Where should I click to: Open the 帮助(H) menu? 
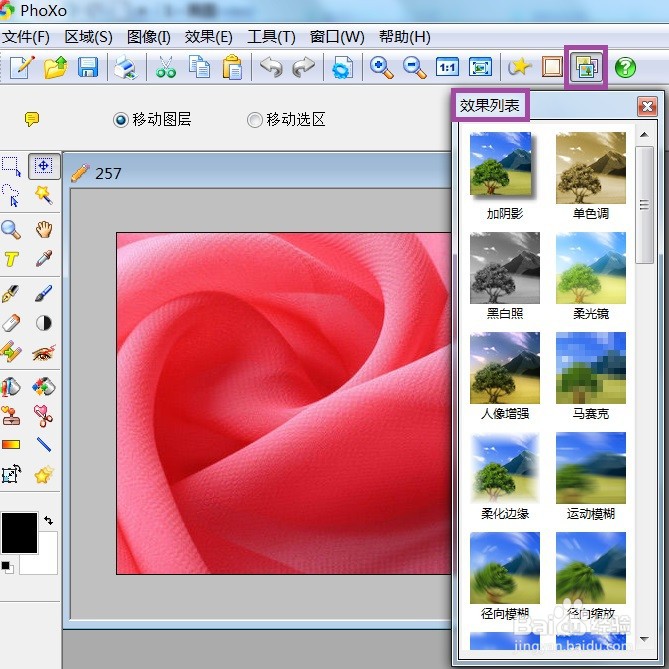point(404,37)
